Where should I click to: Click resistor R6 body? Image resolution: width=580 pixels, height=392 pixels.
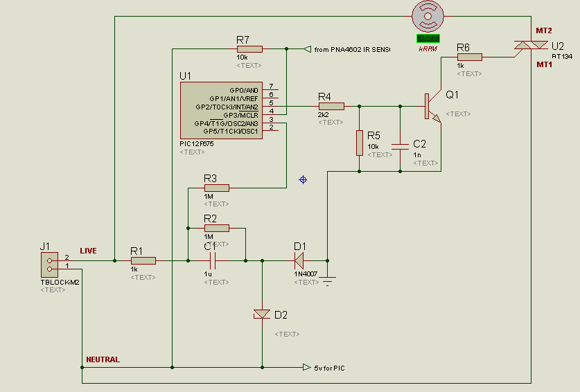[470, 57]
